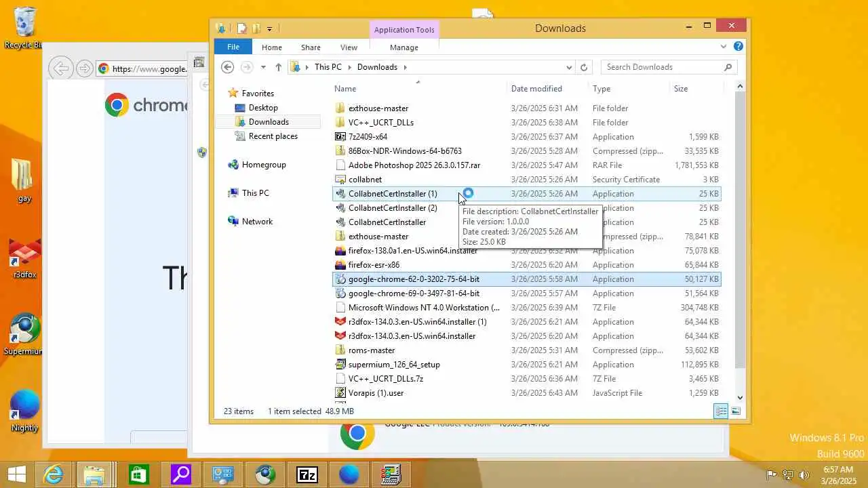Open 7-Zip from the taskbar
Viewport: 868px width, 488px height.
pos(307,474)
